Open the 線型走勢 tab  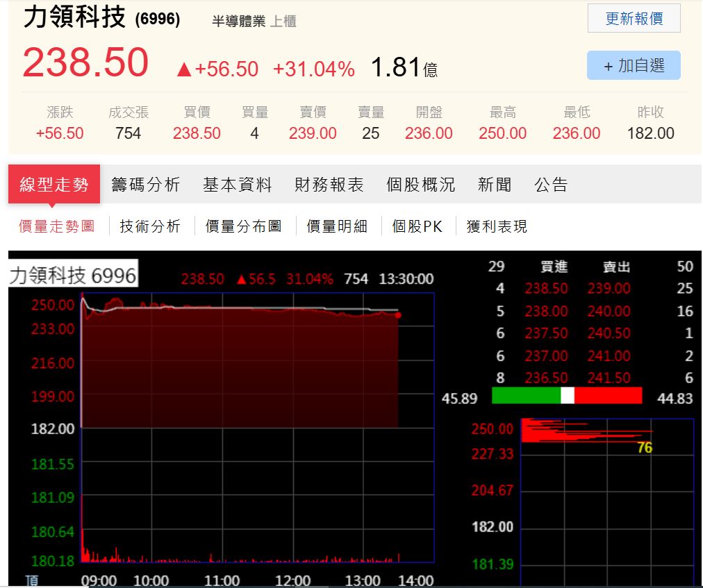click(54, 184)
